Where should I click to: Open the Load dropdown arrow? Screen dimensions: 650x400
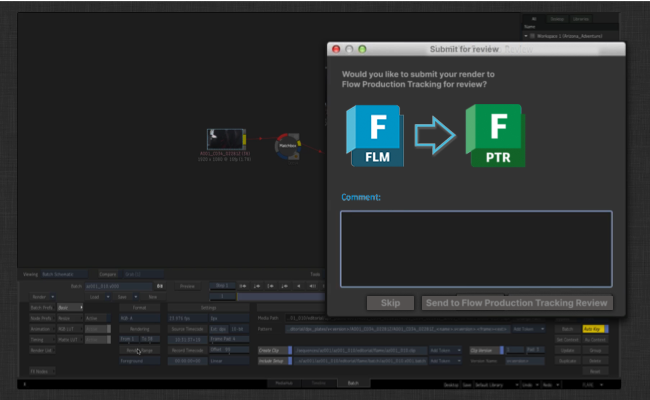point(108,297)
